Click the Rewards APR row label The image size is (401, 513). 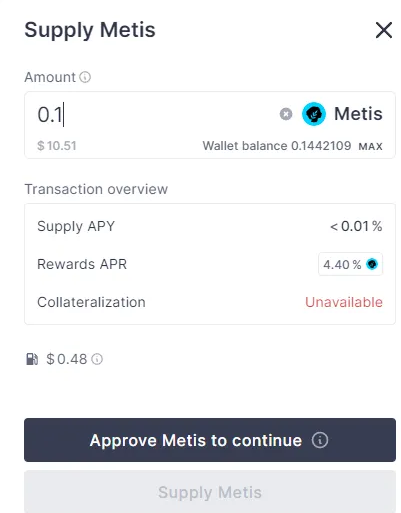82,264
